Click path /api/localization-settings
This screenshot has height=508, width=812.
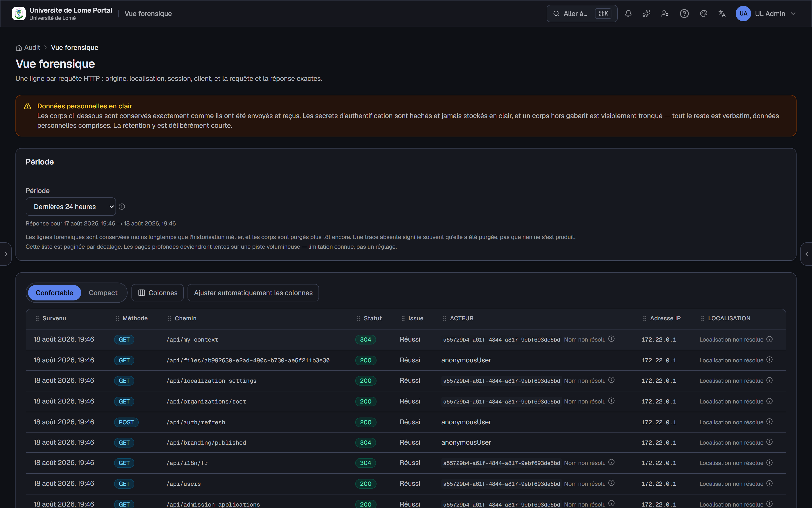[x=211, y=381]
